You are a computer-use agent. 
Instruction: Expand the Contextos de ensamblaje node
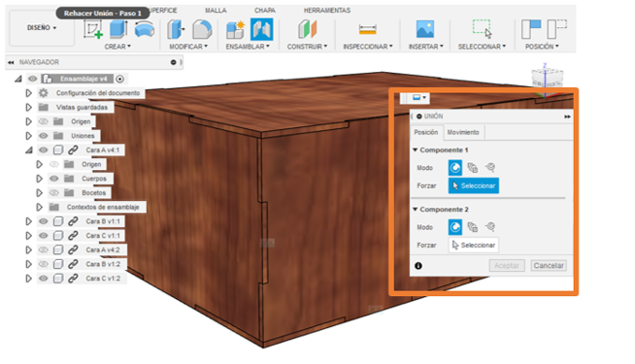[39, 207]
